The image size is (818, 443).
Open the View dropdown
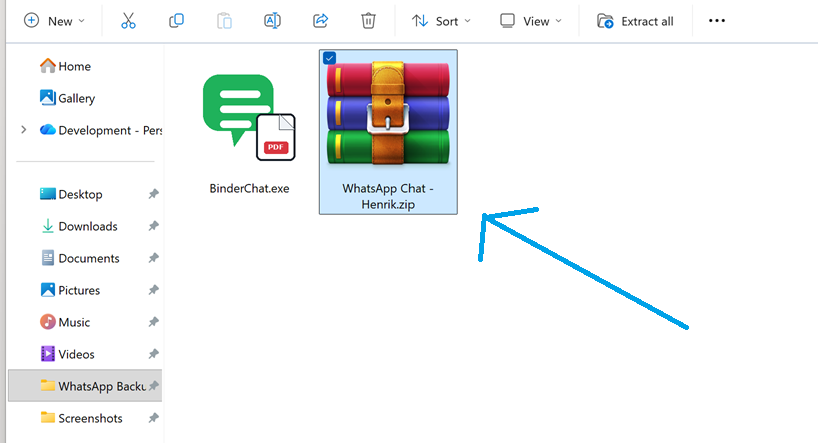coord(531,21)
